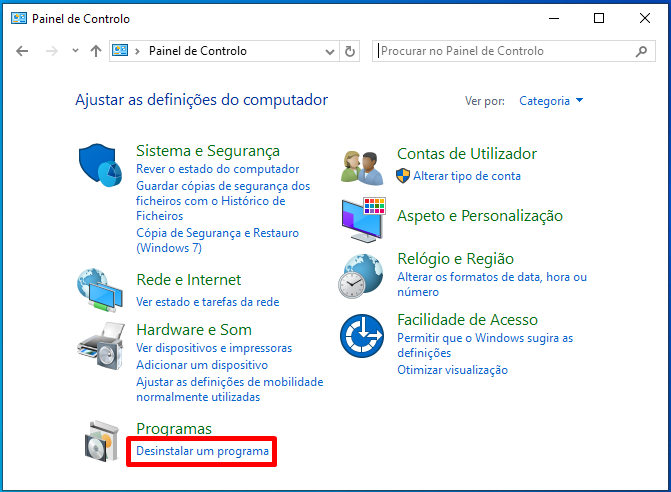671x492 pixels.
Task: Open the Facilidade de Acesso icon
Action: [x=362, y=336]
